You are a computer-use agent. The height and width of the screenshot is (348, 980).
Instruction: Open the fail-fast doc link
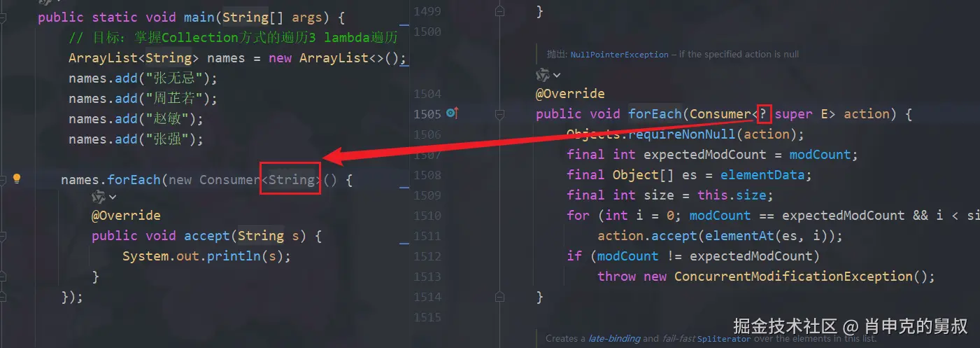[679, 338]
